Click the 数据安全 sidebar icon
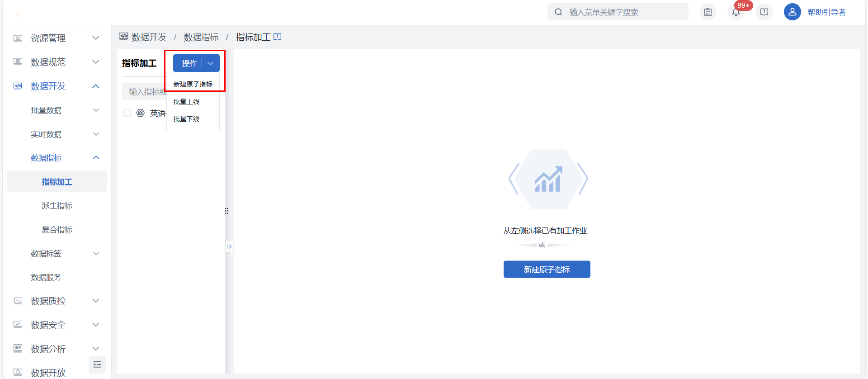Image resolution: width=868 pixels, height=379 pixels. point(18,325)
